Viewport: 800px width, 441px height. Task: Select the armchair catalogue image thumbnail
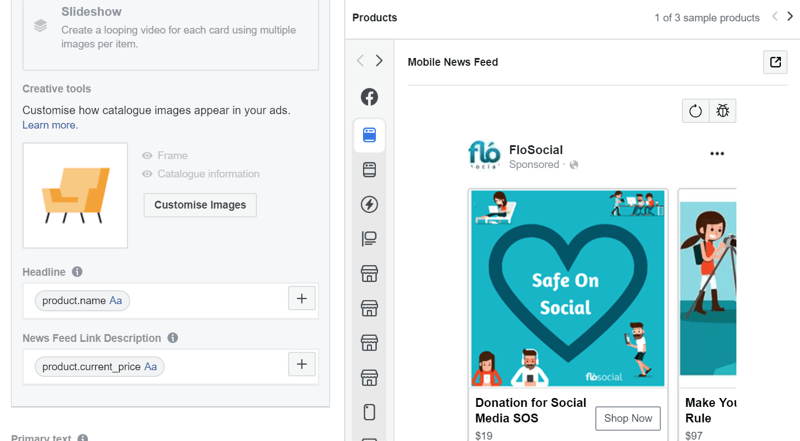pyautogui.click(x=75, y=195)
